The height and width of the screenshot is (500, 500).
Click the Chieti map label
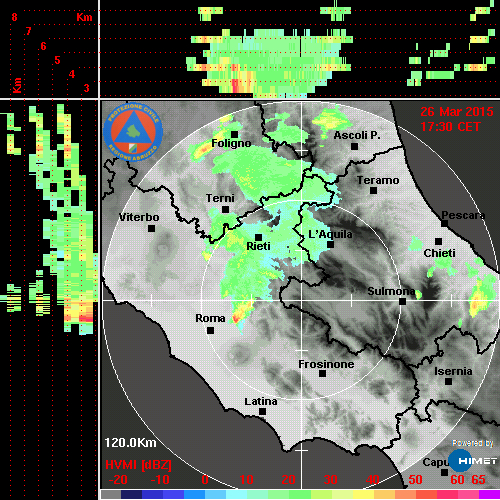[x=439, y=253]
